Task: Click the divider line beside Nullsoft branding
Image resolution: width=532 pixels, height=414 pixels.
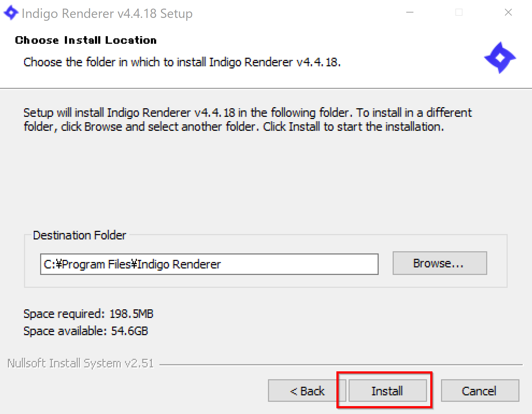Action: point(340,365)
